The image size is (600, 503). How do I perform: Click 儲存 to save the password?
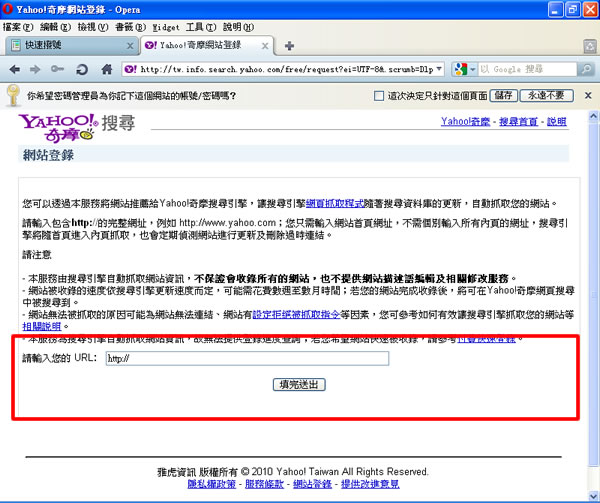pyautogui.click(x=504, y=96)
